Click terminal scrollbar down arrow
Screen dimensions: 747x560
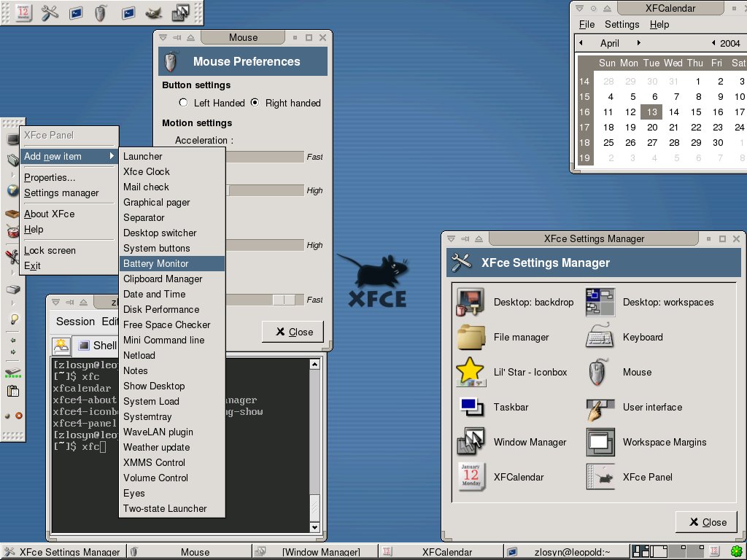point(314,527)
